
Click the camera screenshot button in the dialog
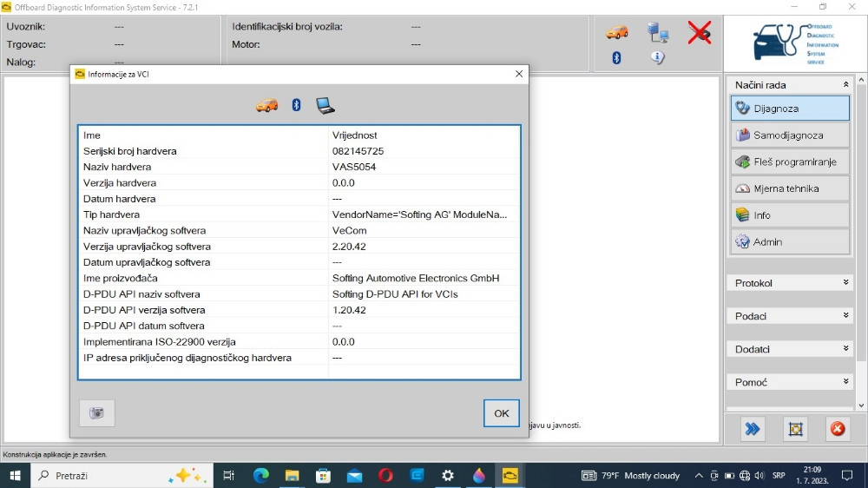point(97,413)
